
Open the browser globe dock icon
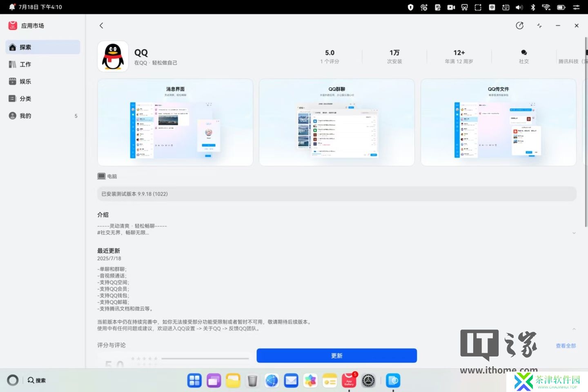click(x=272, y=381)
